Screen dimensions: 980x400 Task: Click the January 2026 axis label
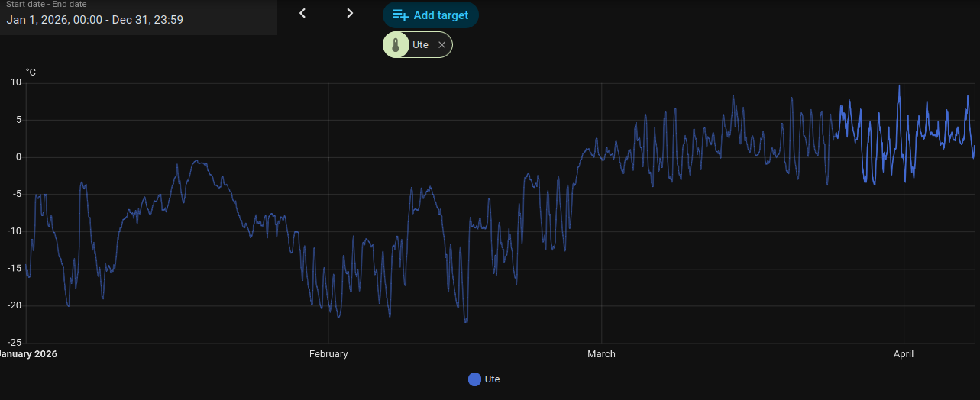pos(28,354)
